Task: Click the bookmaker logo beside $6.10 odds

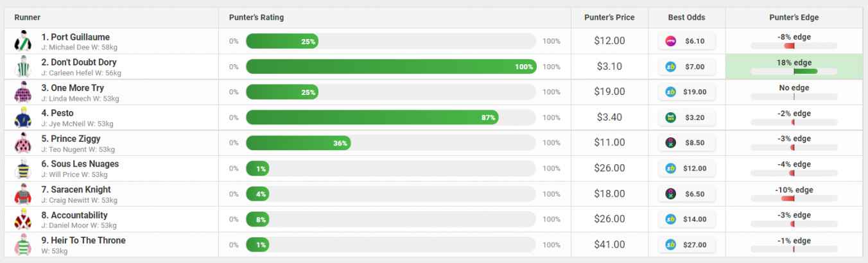Action: click(670, 41)
